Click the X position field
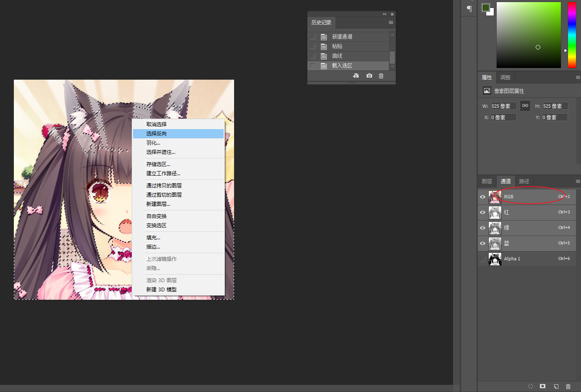This screenshot has height=392, width=581. (503, 117)
